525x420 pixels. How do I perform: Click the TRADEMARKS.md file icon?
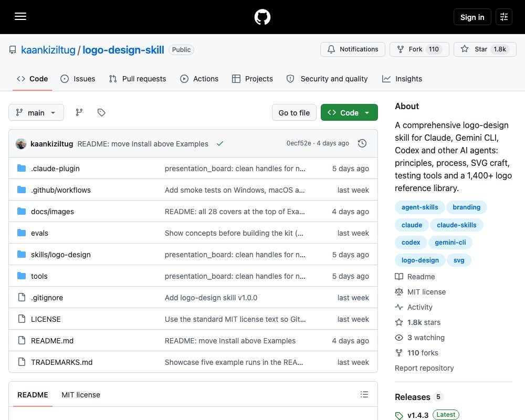tap(22, 362)
